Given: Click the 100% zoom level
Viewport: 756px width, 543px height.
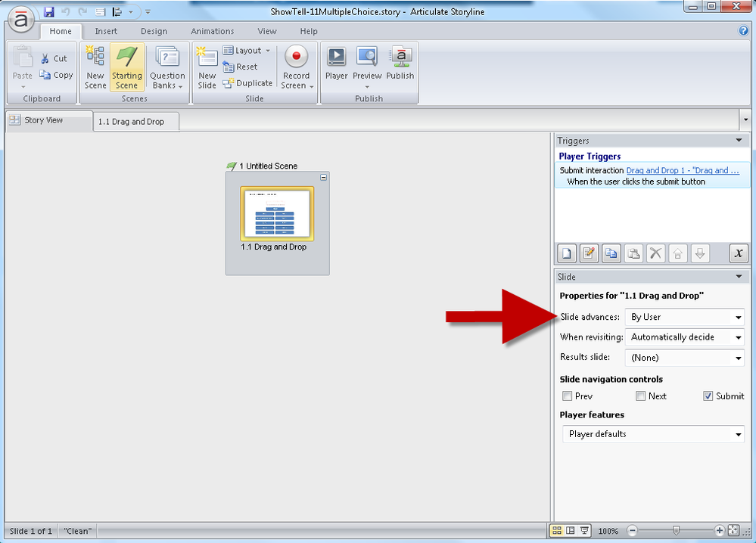Looking at the screenshot, I should (x=608, y=531).
